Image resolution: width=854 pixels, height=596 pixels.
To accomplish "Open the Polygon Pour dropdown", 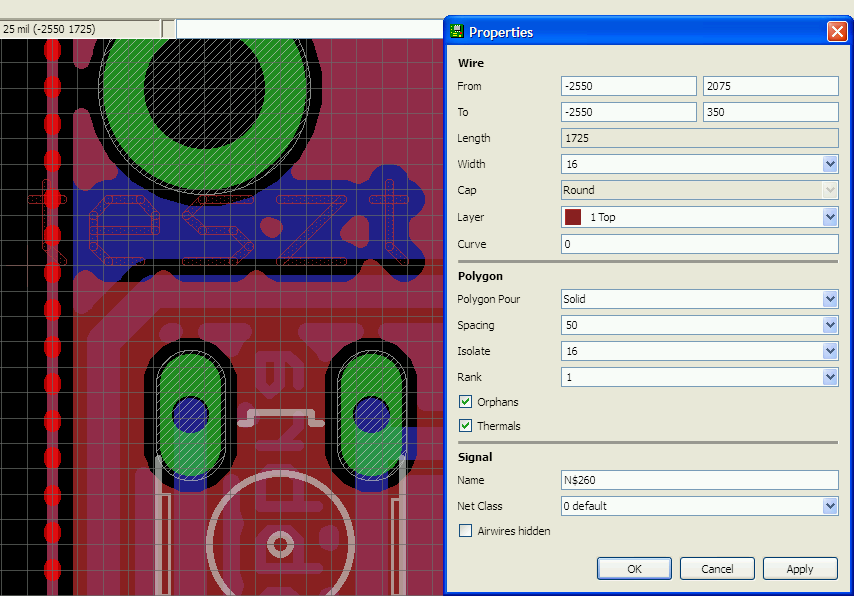I will 829,299.
